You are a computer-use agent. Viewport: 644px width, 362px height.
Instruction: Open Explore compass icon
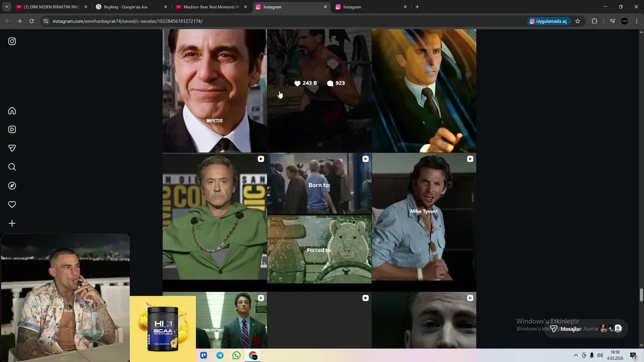click(12, 186)
